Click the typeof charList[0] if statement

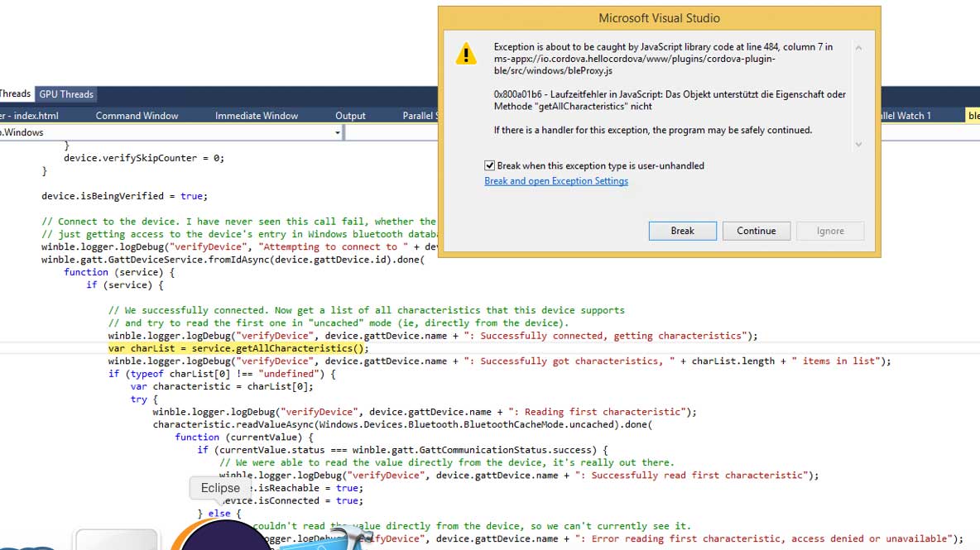[x=222, y=374]
